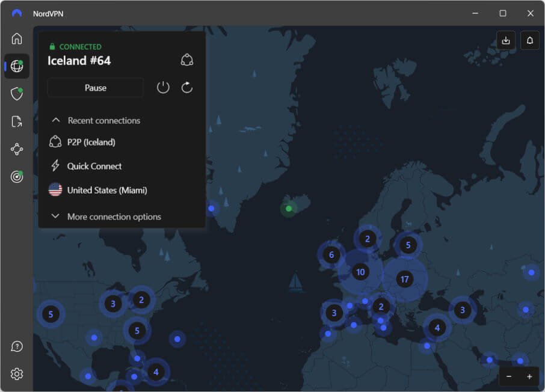Click the map cluster showing 17 servers
Viewport: 545px width, 392px height.
[x=405, y=279]
